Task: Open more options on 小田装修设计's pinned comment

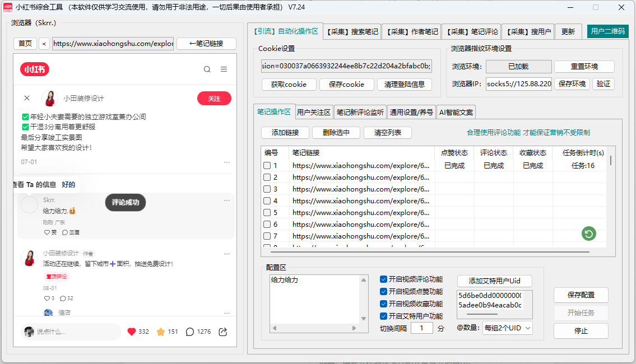Action: [x=227, y=254]
